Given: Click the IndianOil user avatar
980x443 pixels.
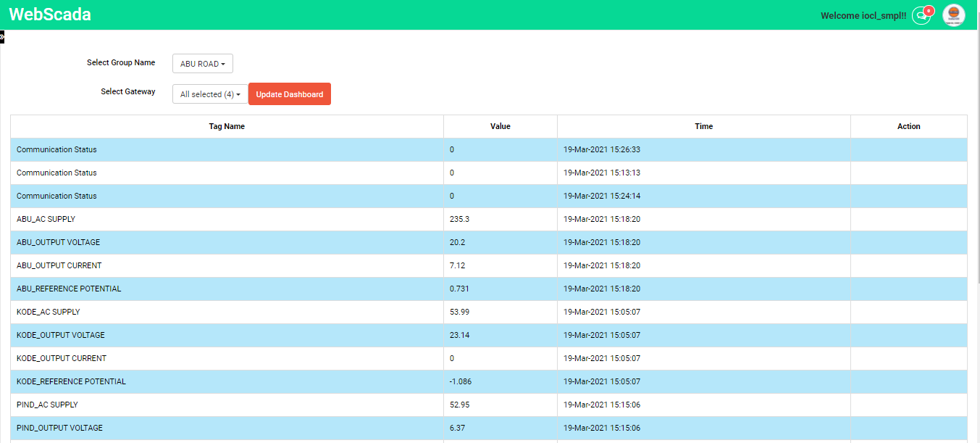Looking at the screenshot, I should [x=953, y=15].
